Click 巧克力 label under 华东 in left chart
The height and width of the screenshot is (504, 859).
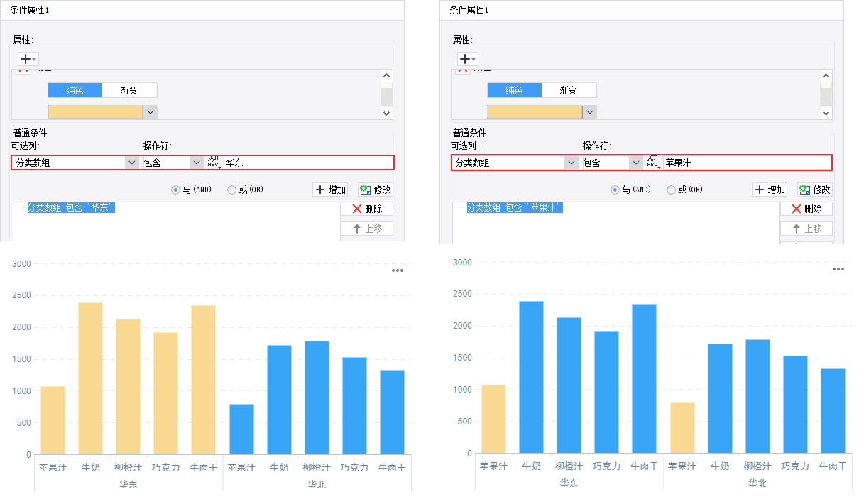click(x=166, y=467)
